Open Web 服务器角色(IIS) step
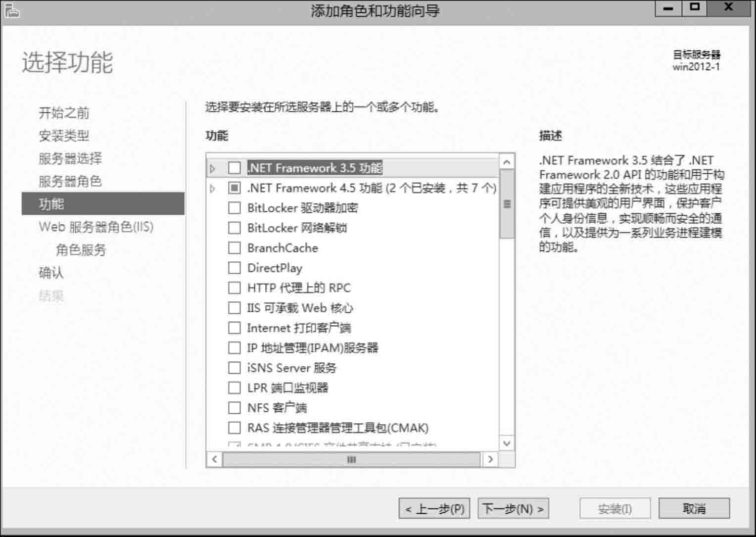The image size is (756, 537). [96, 227]
